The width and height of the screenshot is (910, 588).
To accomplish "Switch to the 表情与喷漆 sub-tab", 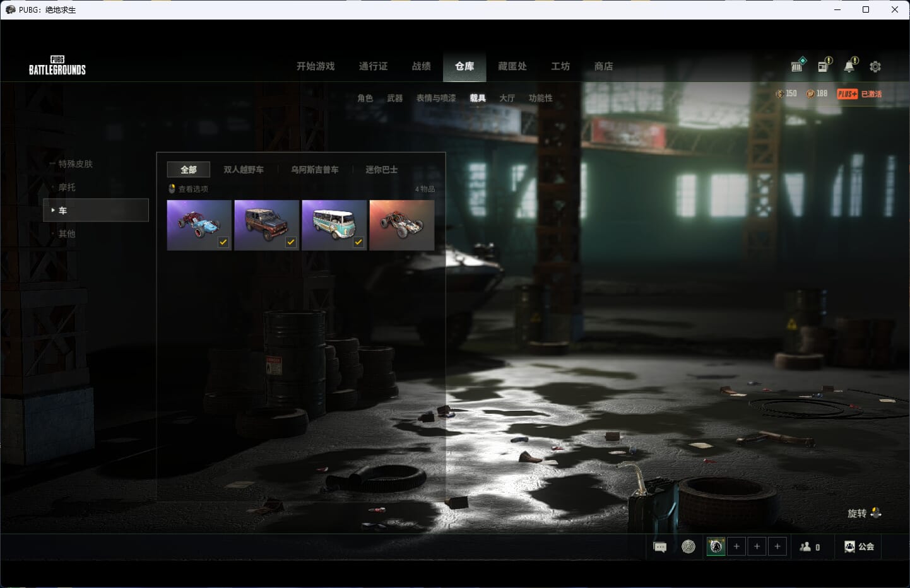I will (x=436, y=98).
